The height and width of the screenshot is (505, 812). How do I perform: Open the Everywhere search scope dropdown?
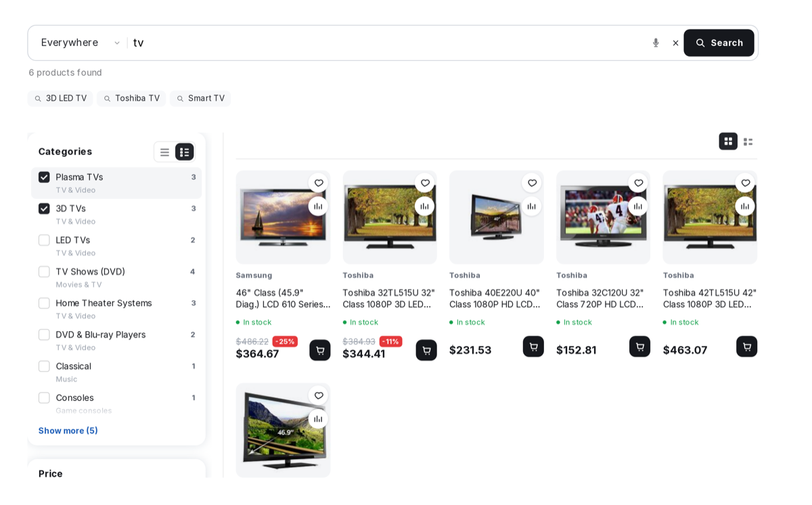[x=81, y=43]
